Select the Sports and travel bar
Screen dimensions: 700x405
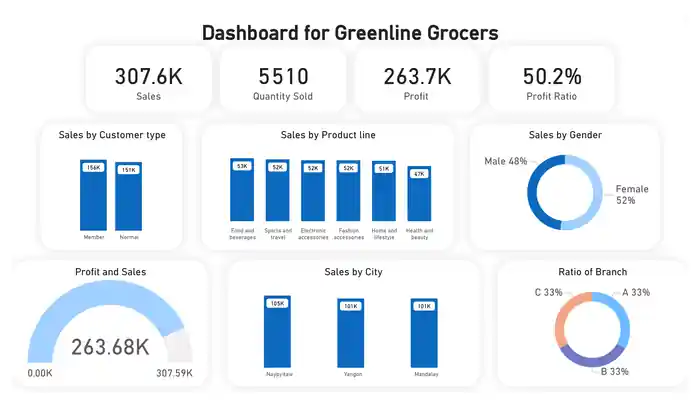point(278,190)
